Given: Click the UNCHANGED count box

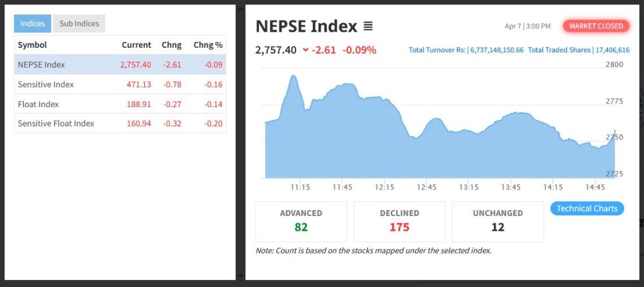Looking at the screenshot, I should point(497,221).
